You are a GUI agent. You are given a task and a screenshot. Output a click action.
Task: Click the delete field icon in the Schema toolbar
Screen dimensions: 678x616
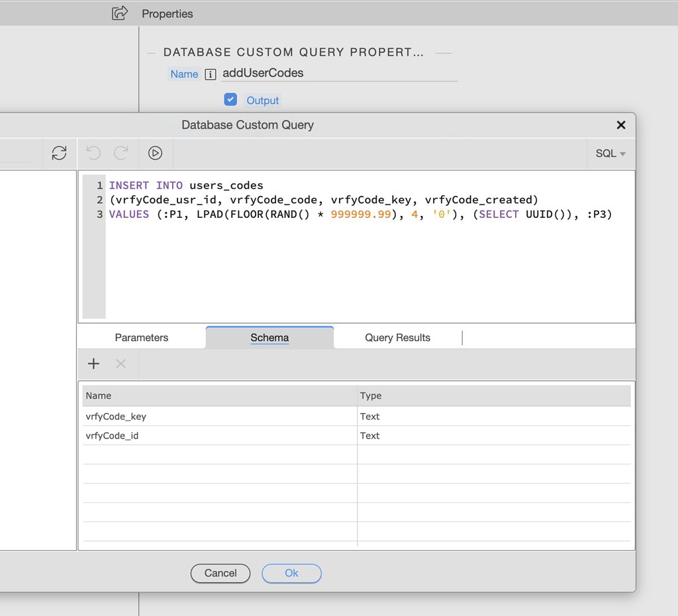tap(120, 363)
